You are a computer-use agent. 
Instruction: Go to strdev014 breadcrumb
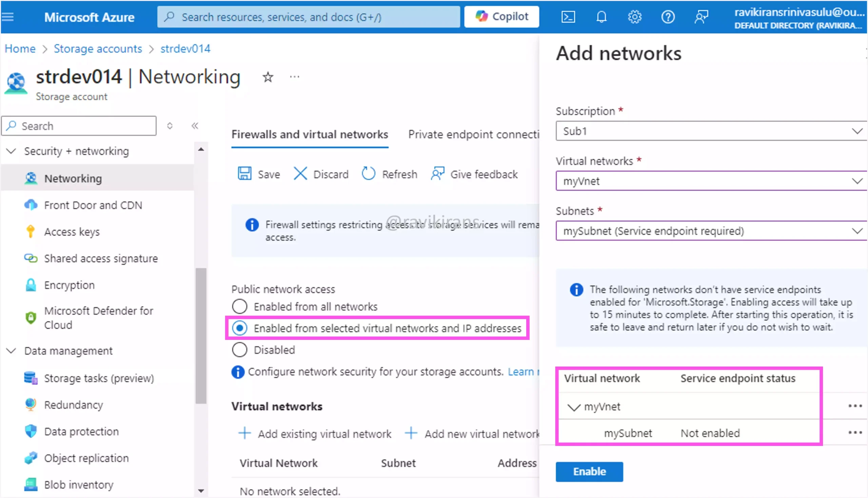(185, 49)
